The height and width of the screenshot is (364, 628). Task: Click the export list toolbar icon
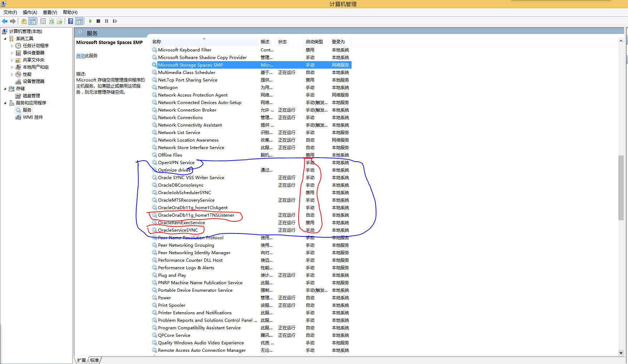tap(60, 21)
